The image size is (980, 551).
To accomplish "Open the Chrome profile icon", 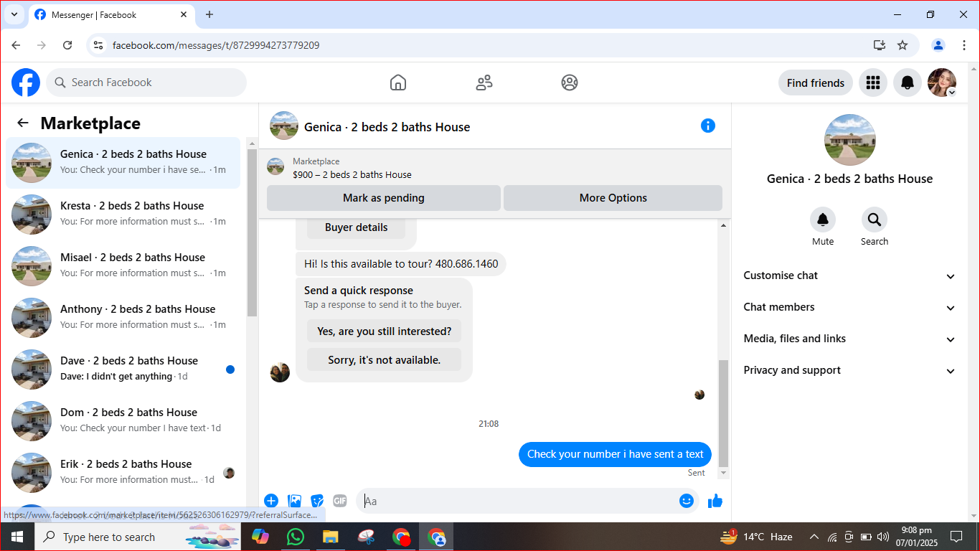I will coord(938,45).
